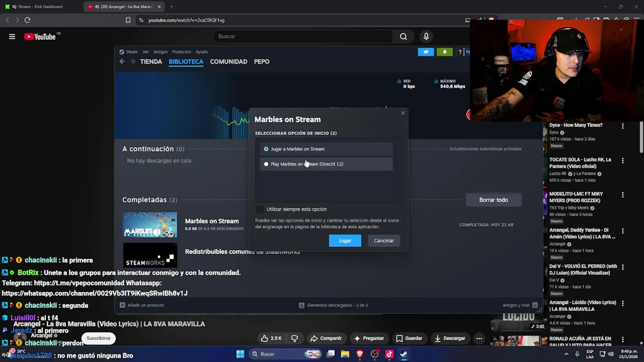Click Descargar button under video
644x362 pixels.
[x=450, y=338]
